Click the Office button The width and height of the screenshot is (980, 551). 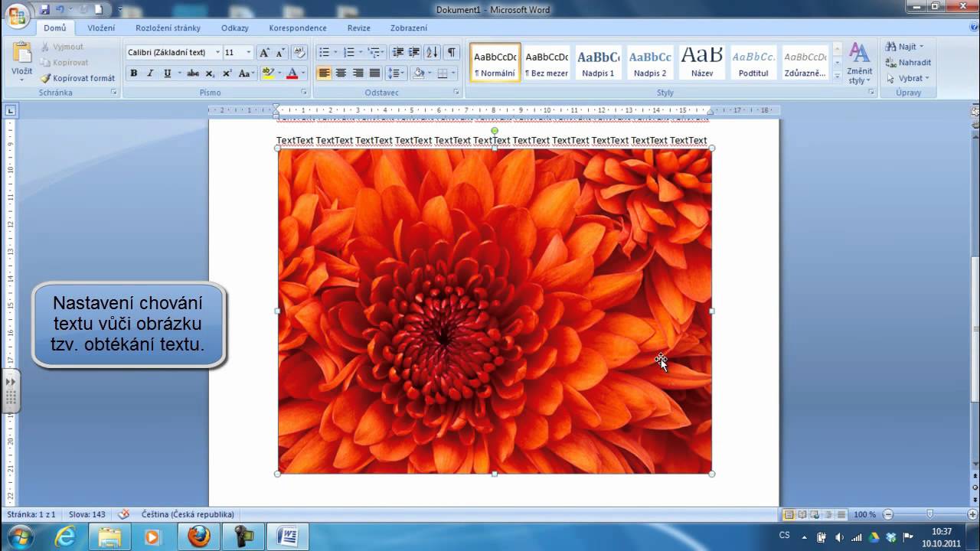click(x=16, y=15)
